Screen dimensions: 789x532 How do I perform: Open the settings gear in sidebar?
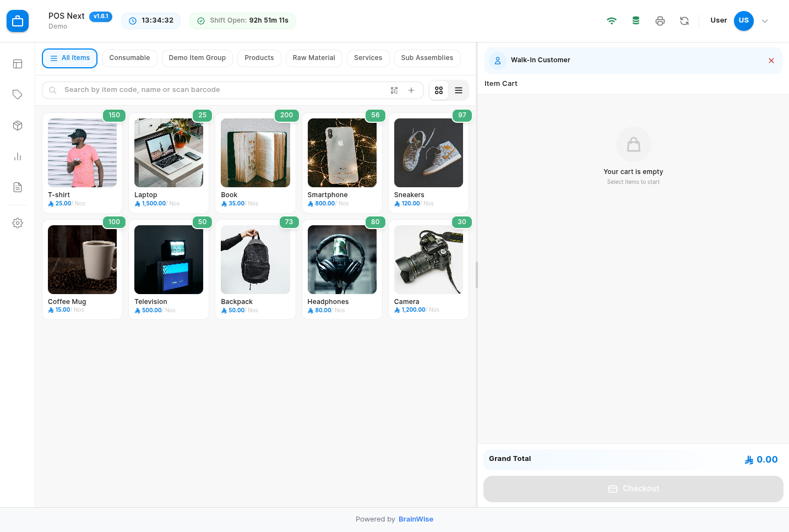click(18, 223)
